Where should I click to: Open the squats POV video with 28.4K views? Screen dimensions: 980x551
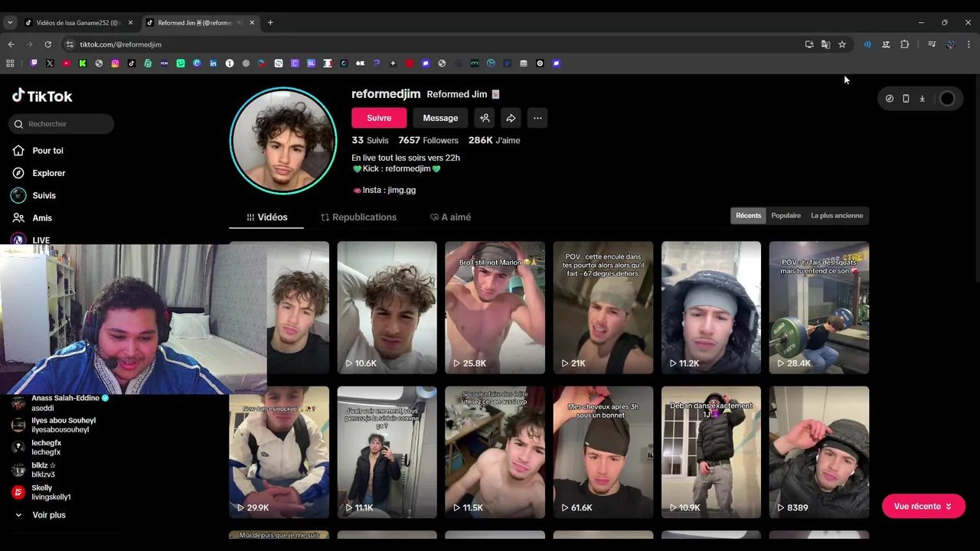pos(819,308)
